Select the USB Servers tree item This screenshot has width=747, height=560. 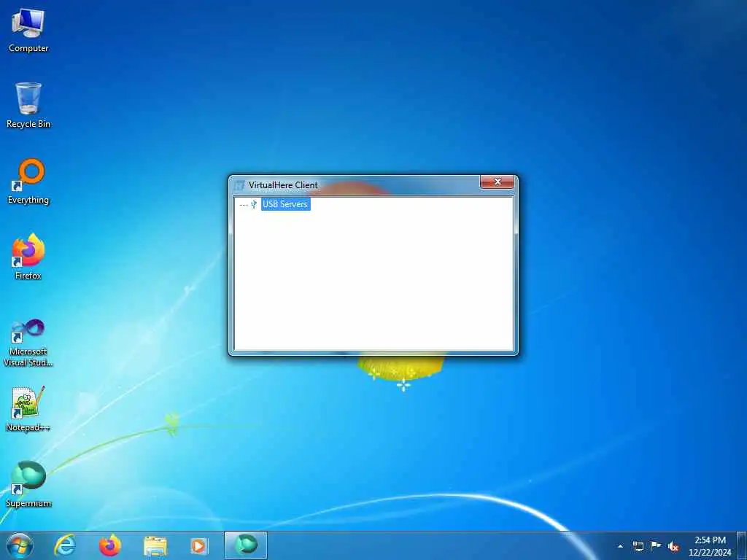click(285, 204)
